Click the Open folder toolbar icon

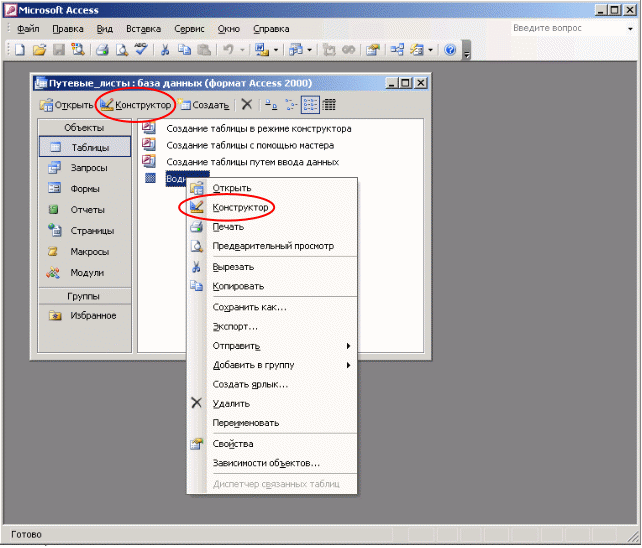click(39, 50)
